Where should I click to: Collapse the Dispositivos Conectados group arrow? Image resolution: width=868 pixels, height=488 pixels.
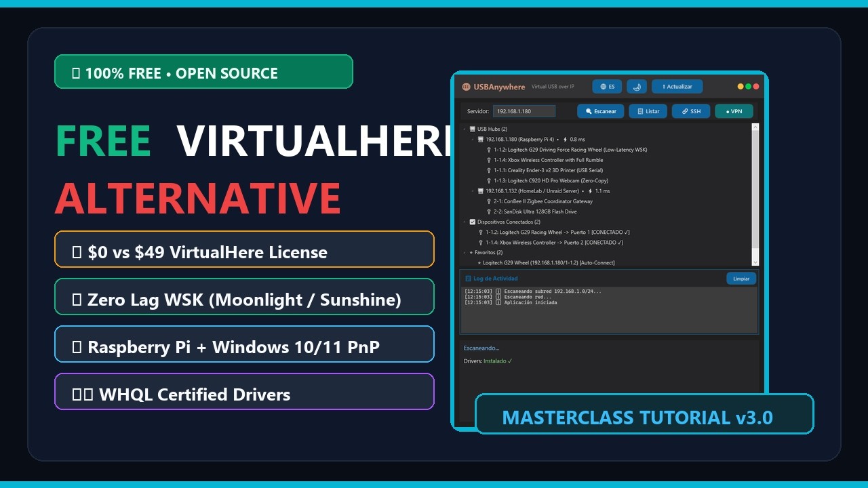coord(465,222)
